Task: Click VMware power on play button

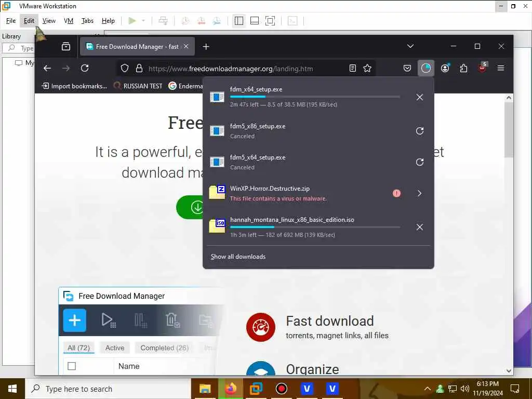Action: [x=132, y=21]
